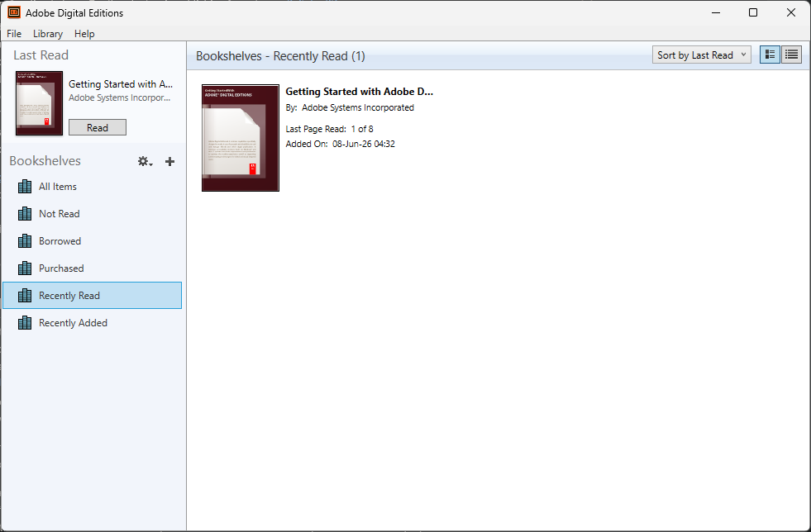Screen dimensions: 811x532
Task: Click the title 'Getting Started with Adobe D...'
Action: pyautogui.click(x=360, y=92)
